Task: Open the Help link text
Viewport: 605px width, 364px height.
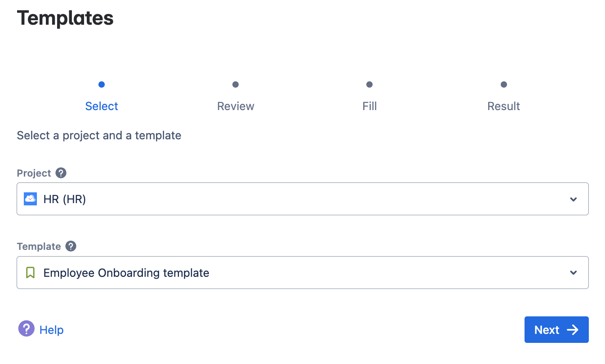Action: [52, 330]
